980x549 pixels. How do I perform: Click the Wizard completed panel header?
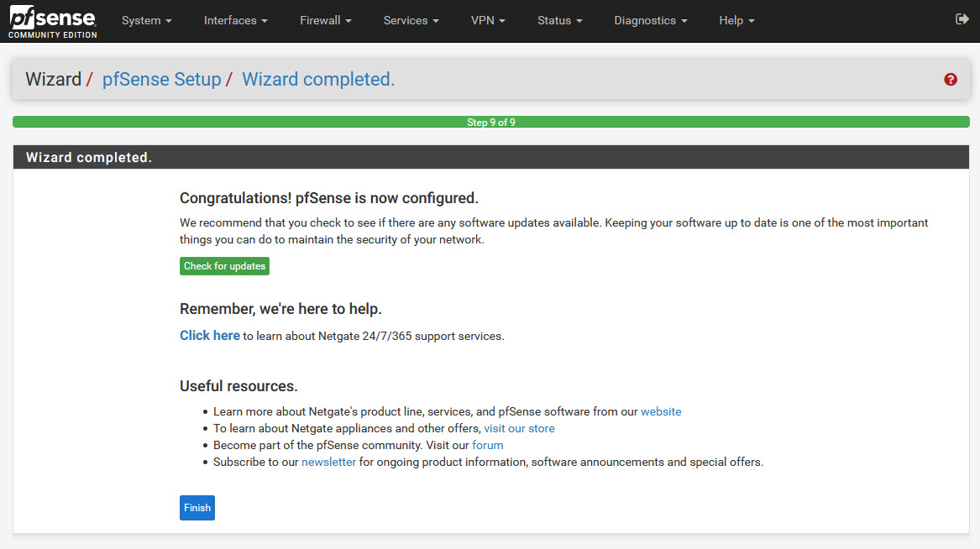point(491,157)
